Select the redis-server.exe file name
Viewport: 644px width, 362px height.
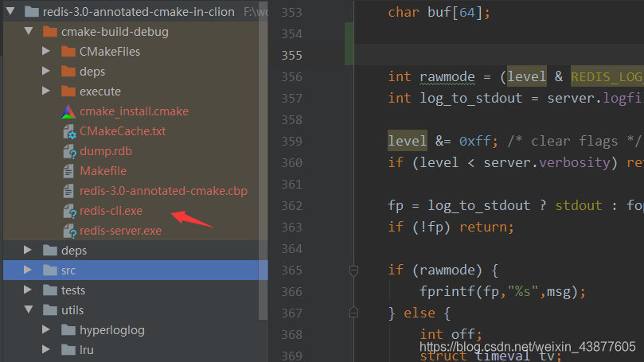pos(120,231)
